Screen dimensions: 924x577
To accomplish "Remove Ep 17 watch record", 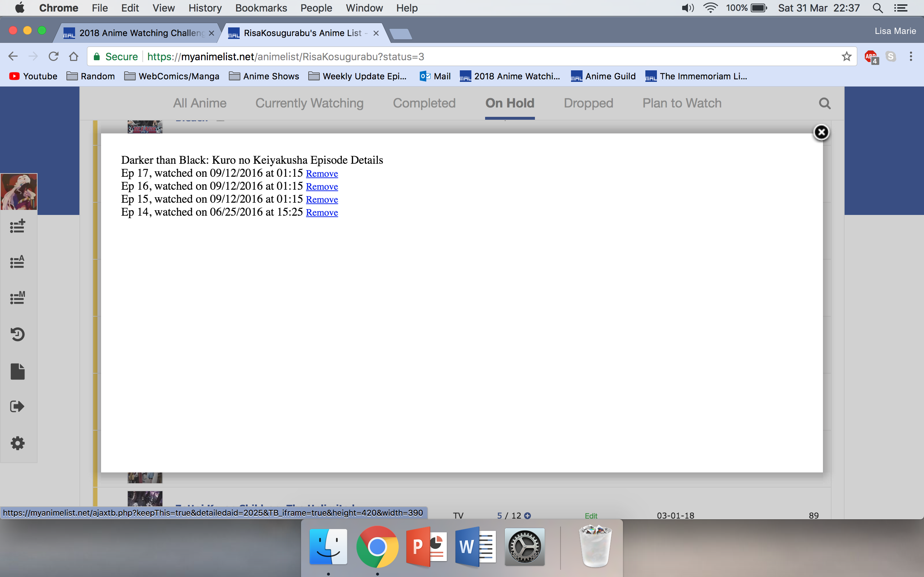I will pyautogui.click(x=322, y=173).
